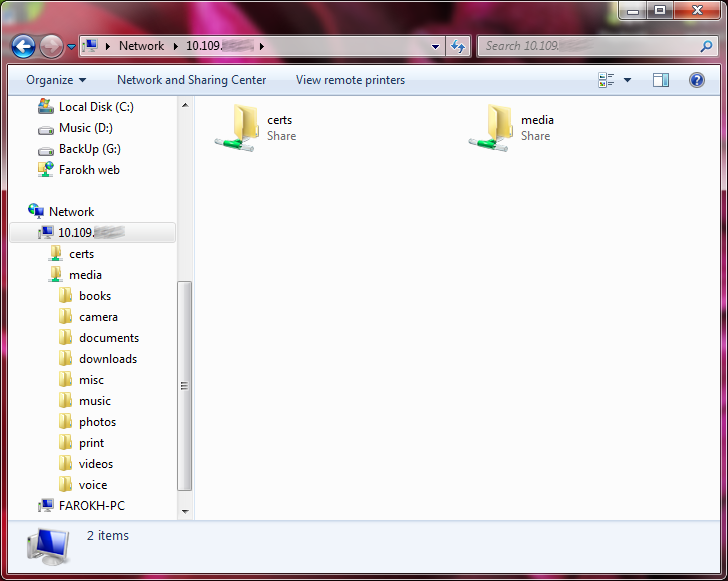Screen dimensions: 728x581
Task: Select Music (D:) drive
Action: pyautogui.click(x=85, y=128)
